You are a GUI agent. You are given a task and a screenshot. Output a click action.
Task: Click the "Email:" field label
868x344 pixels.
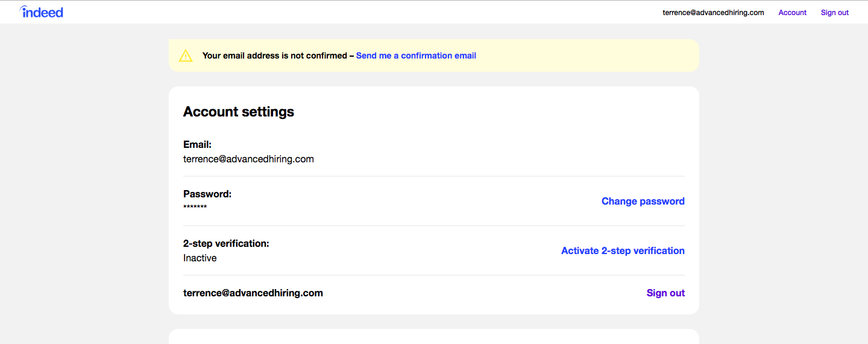[x=197, y=145]
